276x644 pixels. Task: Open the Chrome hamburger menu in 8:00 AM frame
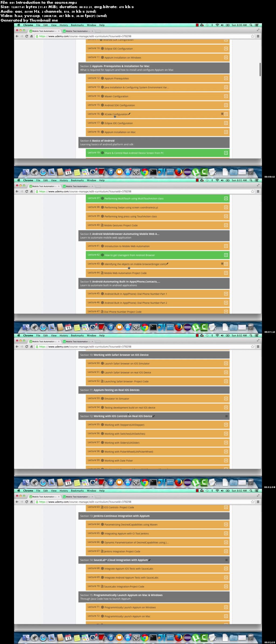258,36
